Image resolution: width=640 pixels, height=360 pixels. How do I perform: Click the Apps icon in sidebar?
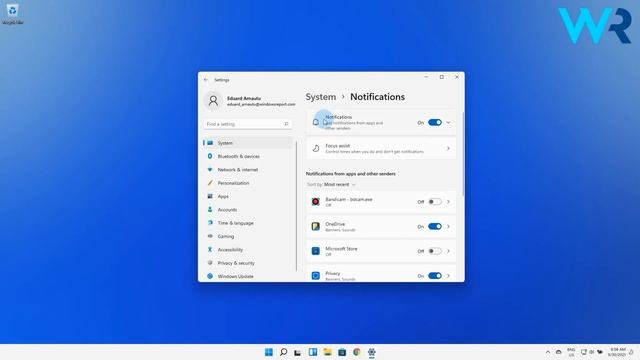coord(210,196)
